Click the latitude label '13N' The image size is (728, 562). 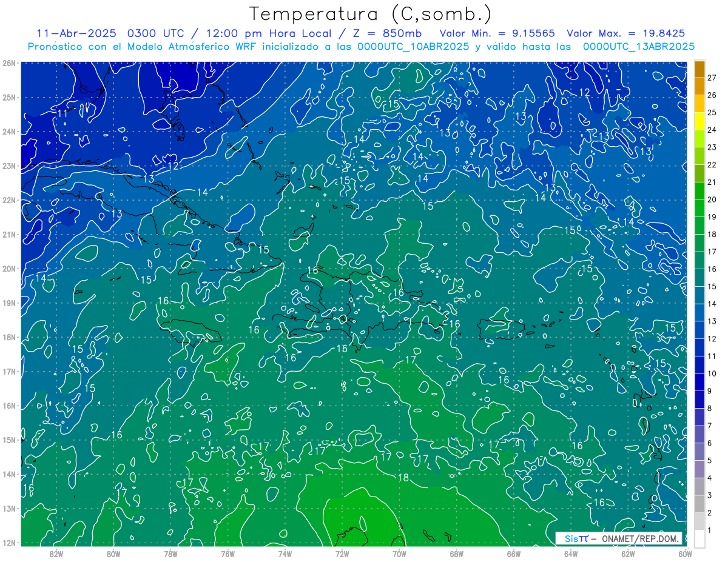coord(8,509)
